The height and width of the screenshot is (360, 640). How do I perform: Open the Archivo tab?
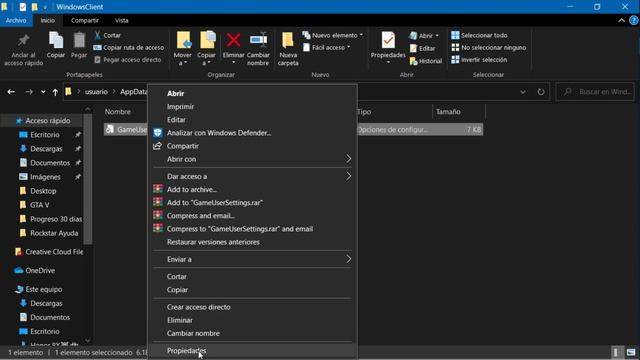coord(16,20)
